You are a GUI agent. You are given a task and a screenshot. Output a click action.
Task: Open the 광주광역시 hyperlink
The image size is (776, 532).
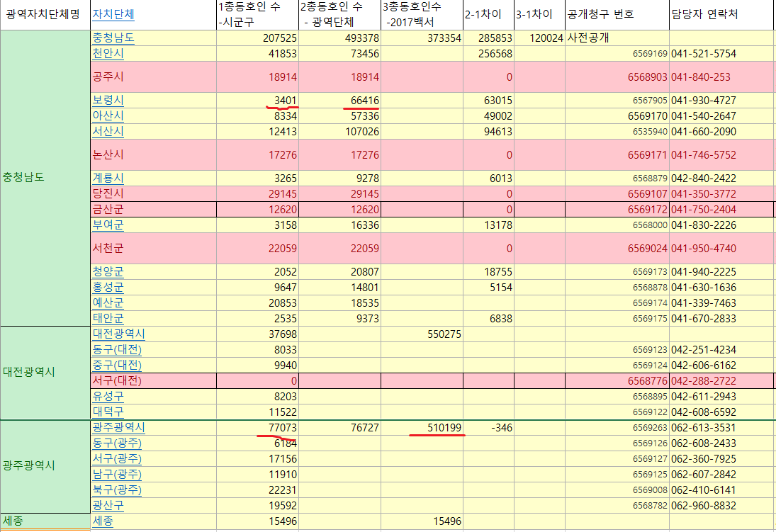pyautogui.click(x=119, y=428)
